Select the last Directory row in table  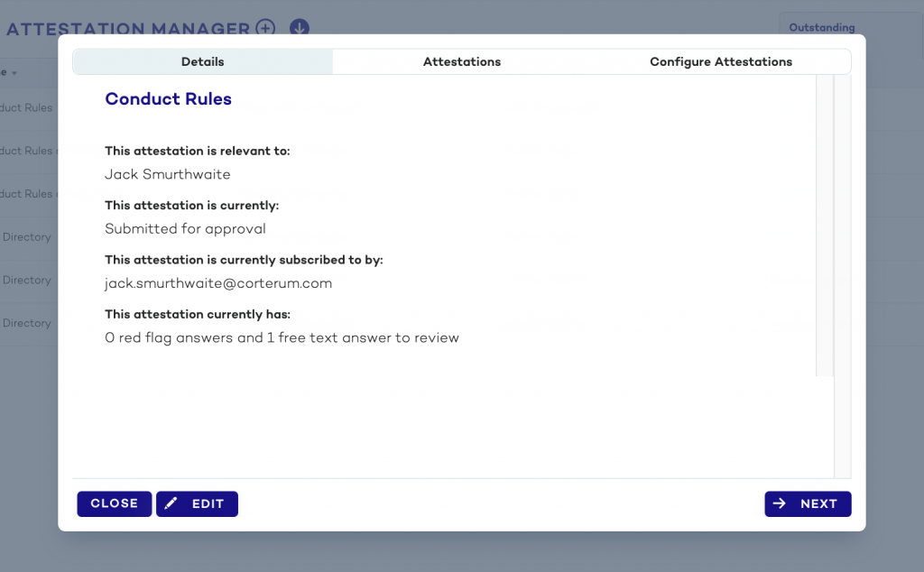[x=26, y=323]
